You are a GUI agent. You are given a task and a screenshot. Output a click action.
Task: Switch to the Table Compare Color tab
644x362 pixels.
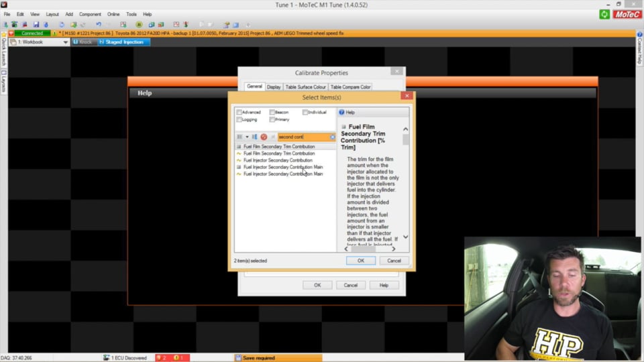point(350,87)
